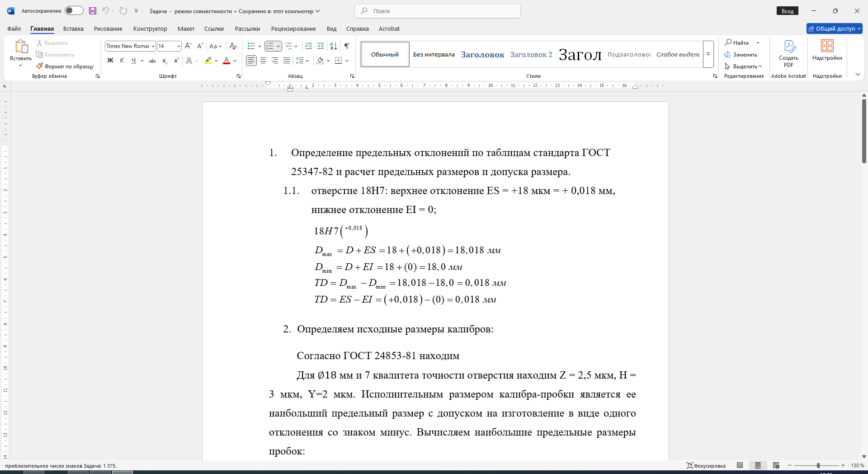Open font name Times New Roman dropdown
The image size is (868, 474).
(x=153, y=46)
